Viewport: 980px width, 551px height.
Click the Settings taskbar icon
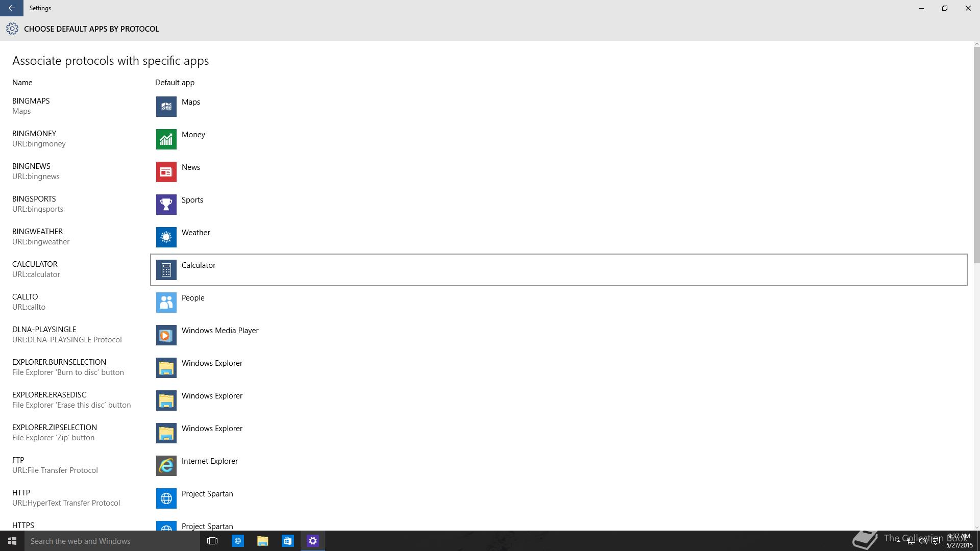(x=312, y=541)
